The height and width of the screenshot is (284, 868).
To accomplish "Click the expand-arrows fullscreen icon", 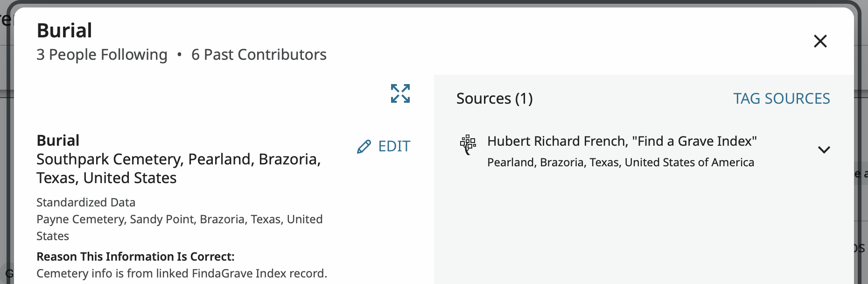I will tap(400, 93).
